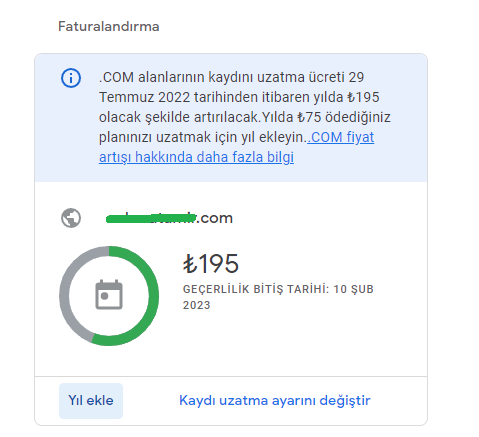
Task: Click the "2023" year under expiry date
Action: tap(197, 305)
